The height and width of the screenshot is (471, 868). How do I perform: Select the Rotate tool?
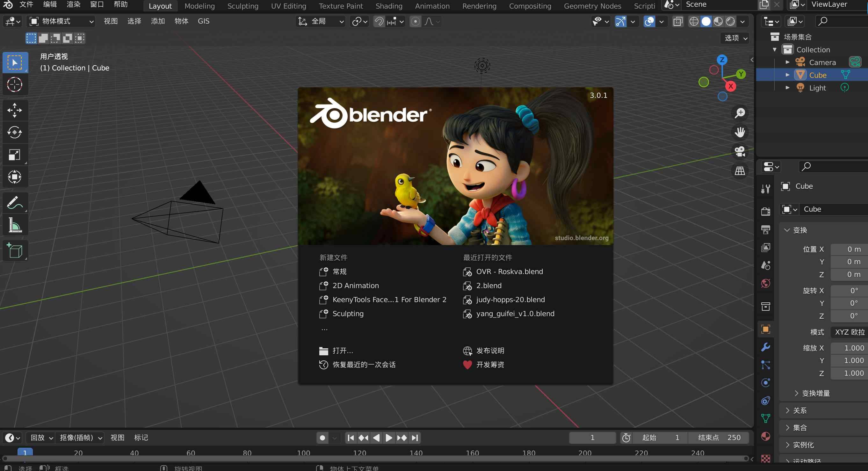point(15,132)
